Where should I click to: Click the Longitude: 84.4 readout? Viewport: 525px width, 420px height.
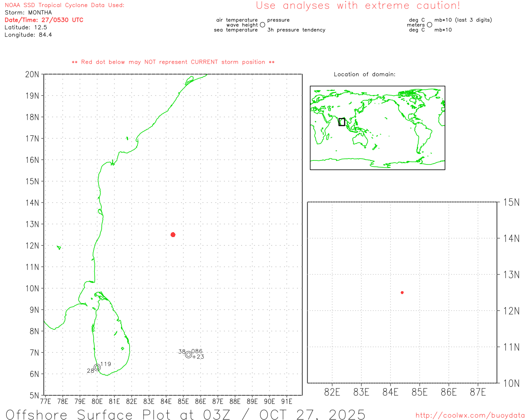28,35
